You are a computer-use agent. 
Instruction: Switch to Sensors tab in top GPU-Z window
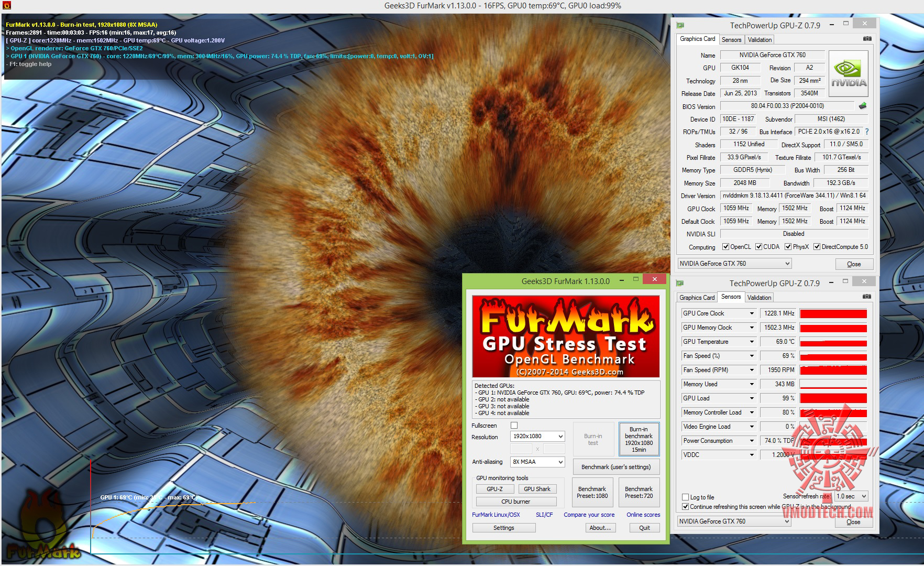(x=731, y=40)
